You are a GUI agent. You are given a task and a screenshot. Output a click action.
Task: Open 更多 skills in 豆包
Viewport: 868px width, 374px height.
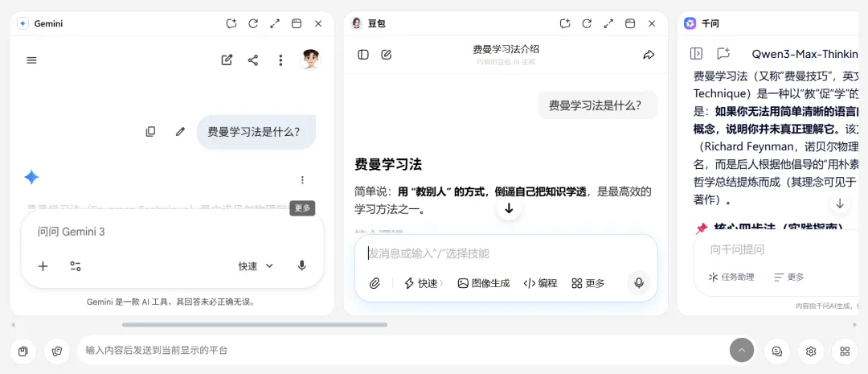point(588,283)
